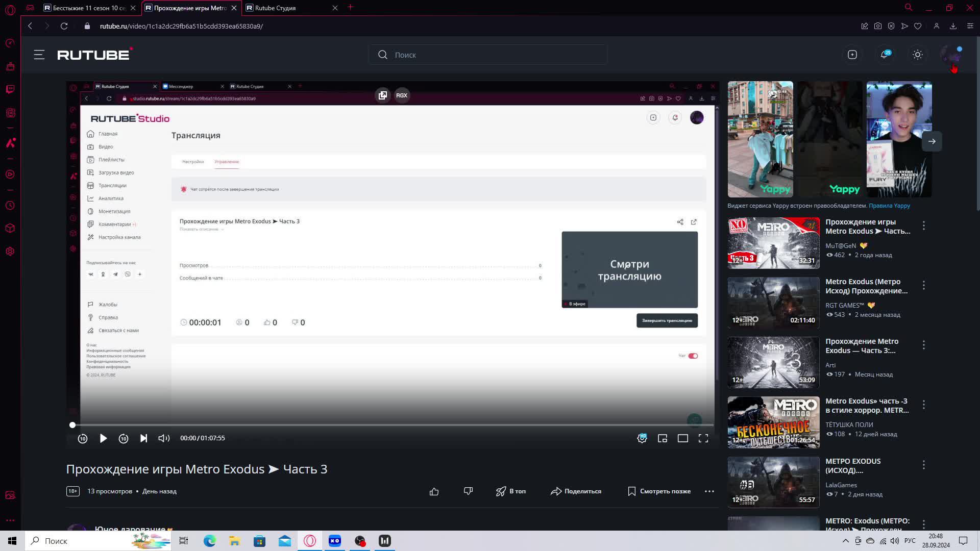Open the Правила Yappy link

pos(889,206)
